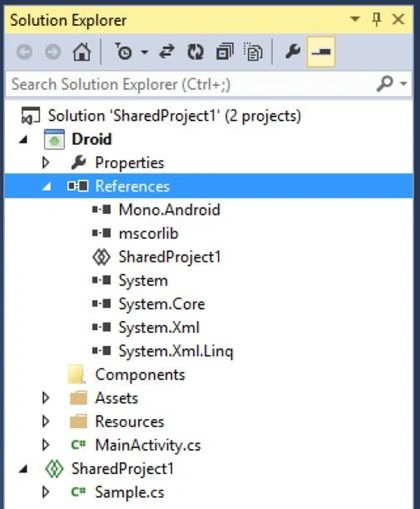420x509 pixels.
Task: Click the Show All Files icon
Action: click(253, 52)
